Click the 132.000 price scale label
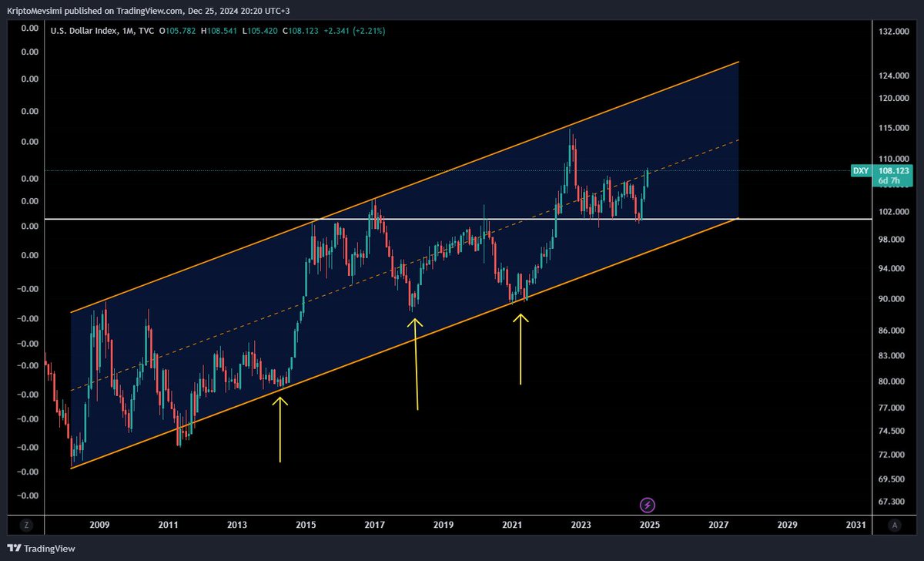 pos(893,32)
